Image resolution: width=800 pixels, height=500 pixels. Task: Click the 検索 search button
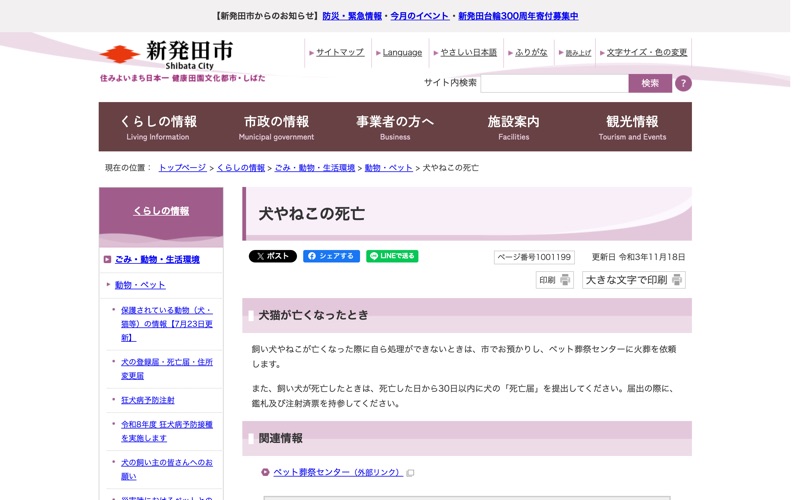(x=650, y=83)
